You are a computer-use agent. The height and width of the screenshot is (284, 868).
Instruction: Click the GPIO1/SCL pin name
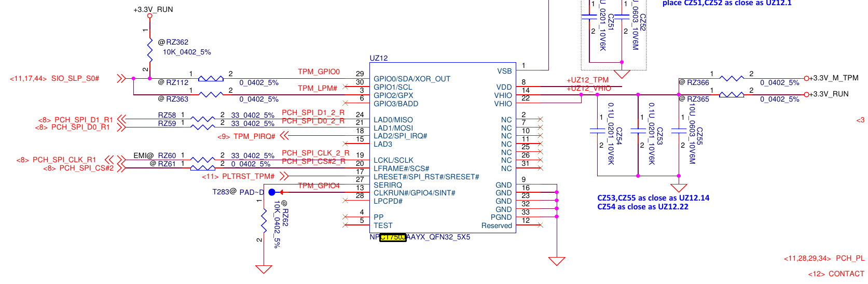[x=393, y=87]
